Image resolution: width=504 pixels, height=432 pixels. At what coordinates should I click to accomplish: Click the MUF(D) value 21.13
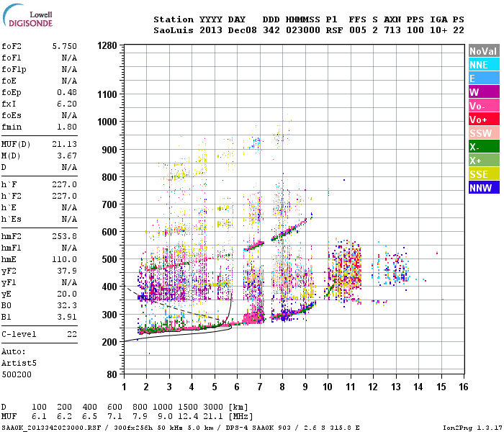pyautogui.click(x=65, y=144)
